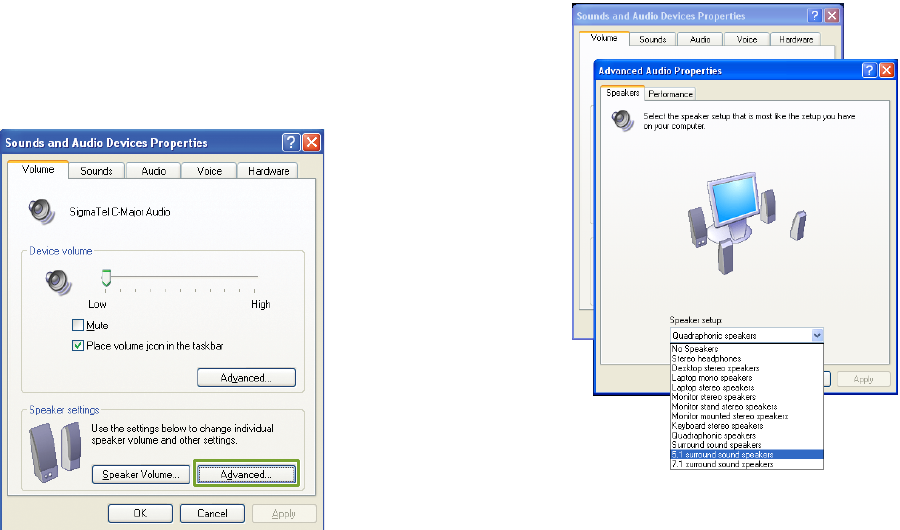Image resolution: width=900 pixels, height=530 pixels.
Task: Click the Apply button in the left window
Action: click(x=284, y=513)
